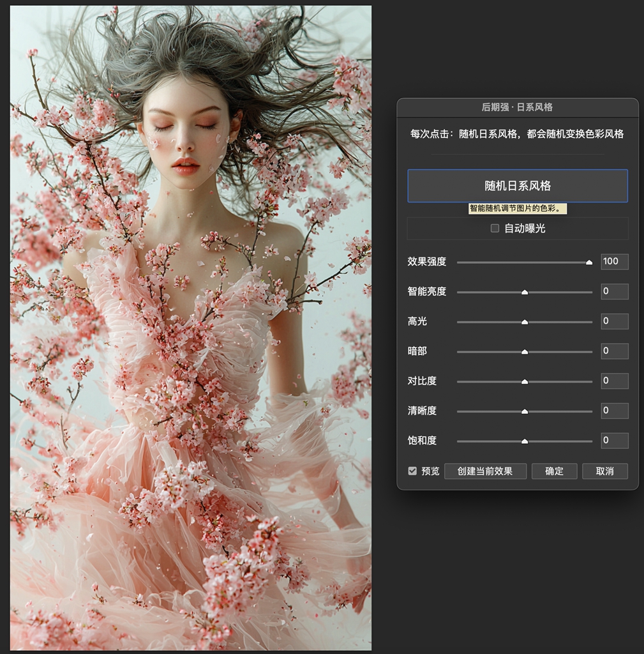Click the 随机日系风格 button
Image resolution: width=644 pixels, height=654 pixels.
[517, 186]
